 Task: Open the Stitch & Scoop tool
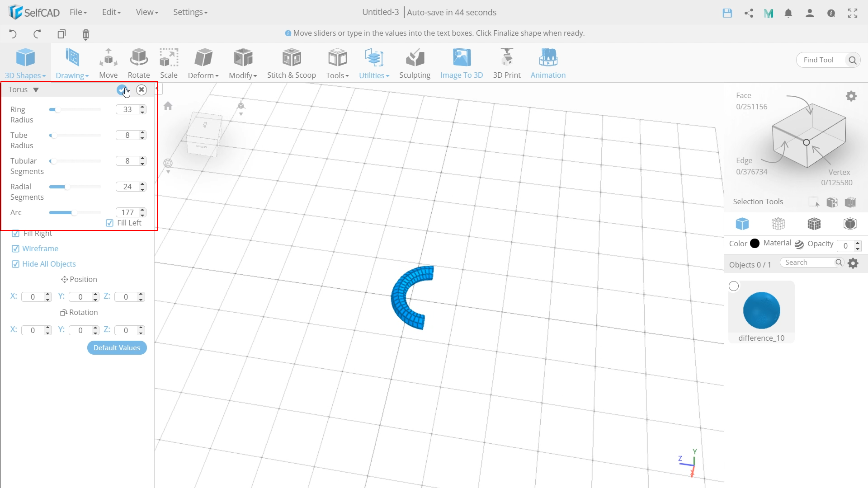tap(292, 63)
